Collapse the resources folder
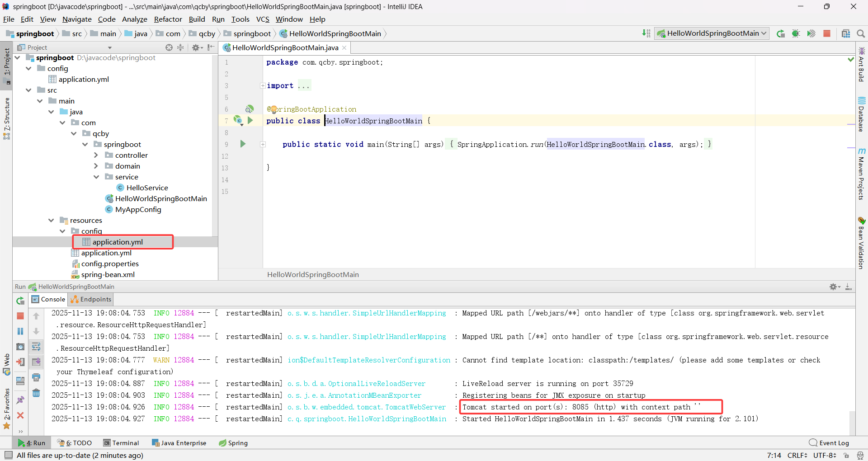This screenshot has height=461, width=868. (x=52, y=221)
